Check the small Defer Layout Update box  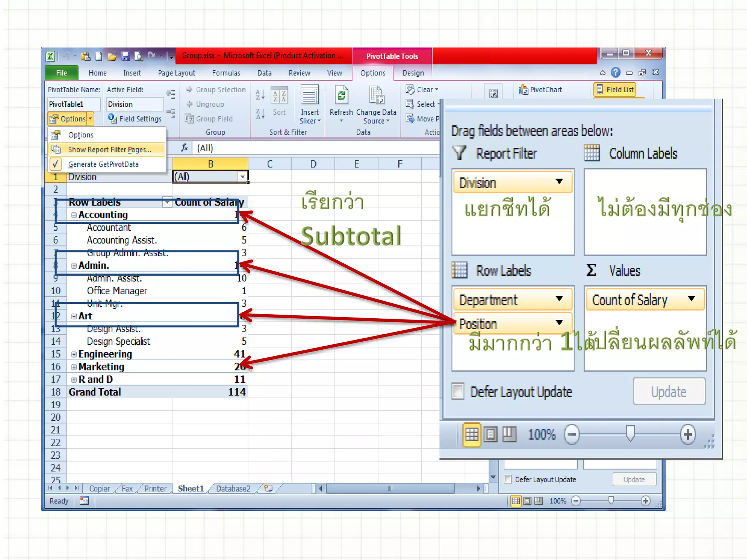point(508,479)
